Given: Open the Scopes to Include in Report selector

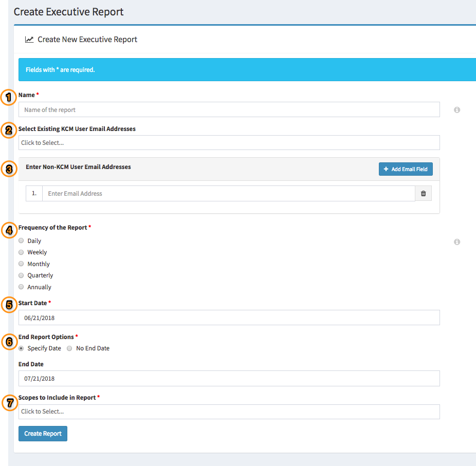Looking at the screenshot, I should (229, 411).
